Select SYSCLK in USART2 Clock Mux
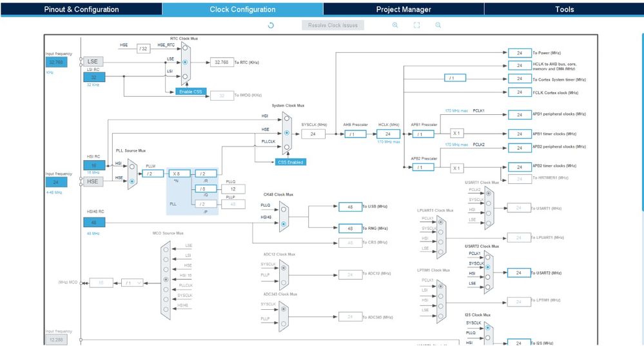The width and height of the screenshot is (644, 346). point(488,267)
